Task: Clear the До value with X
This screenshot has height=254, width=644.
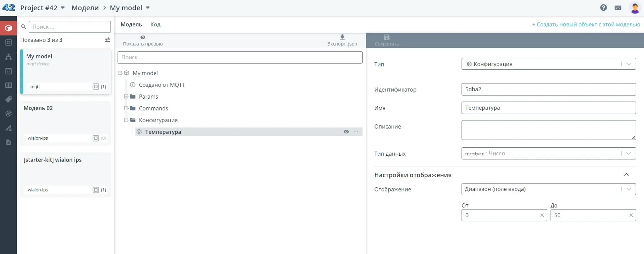Action: [631, 215]
